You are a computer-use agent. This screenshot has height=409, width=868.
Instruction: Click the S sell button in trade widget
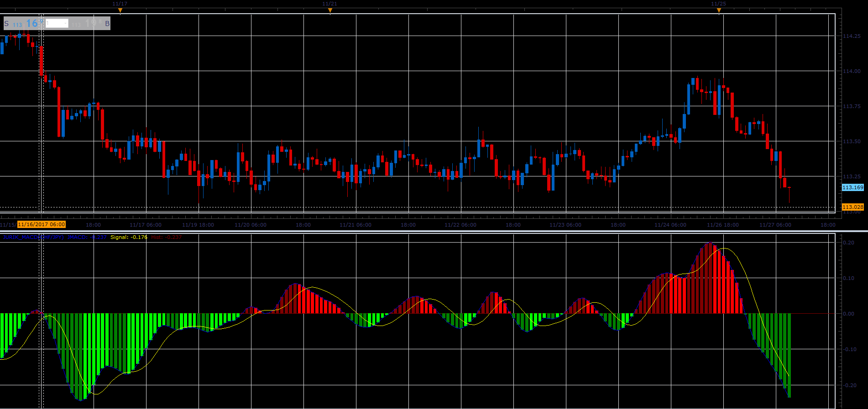(x=6, y=23)
